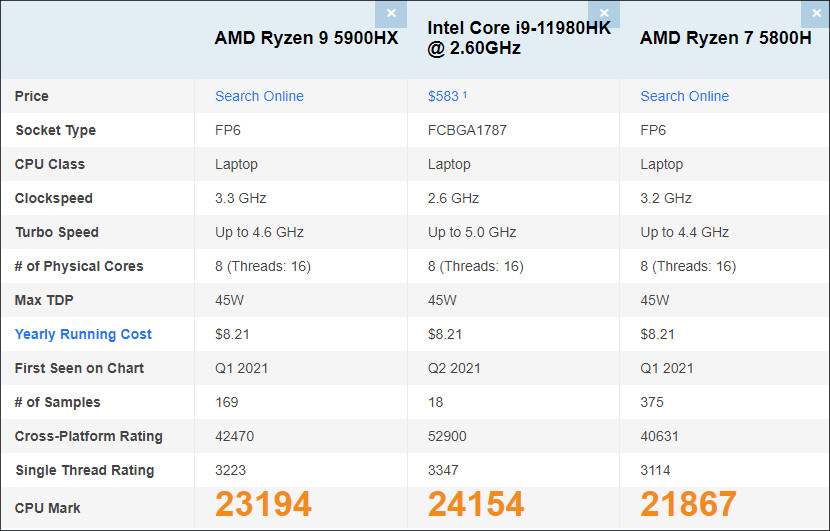The height and width of the screenshot is (531, 830).
Task: Select the 3.3 GHz clockspeed value
Action: pos(240,199)
